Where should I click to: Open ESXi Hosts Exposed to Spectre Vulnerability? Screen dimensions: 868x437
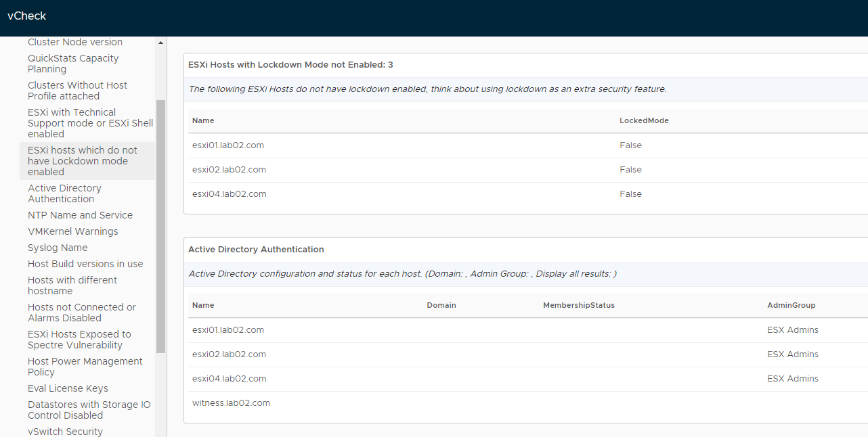click(x=79, y=340)
